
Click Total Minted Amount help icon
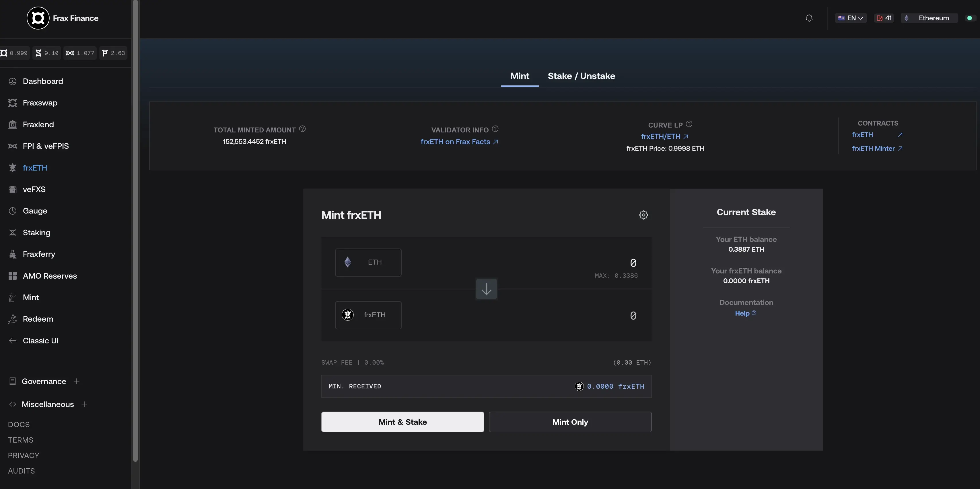(302, 129)
